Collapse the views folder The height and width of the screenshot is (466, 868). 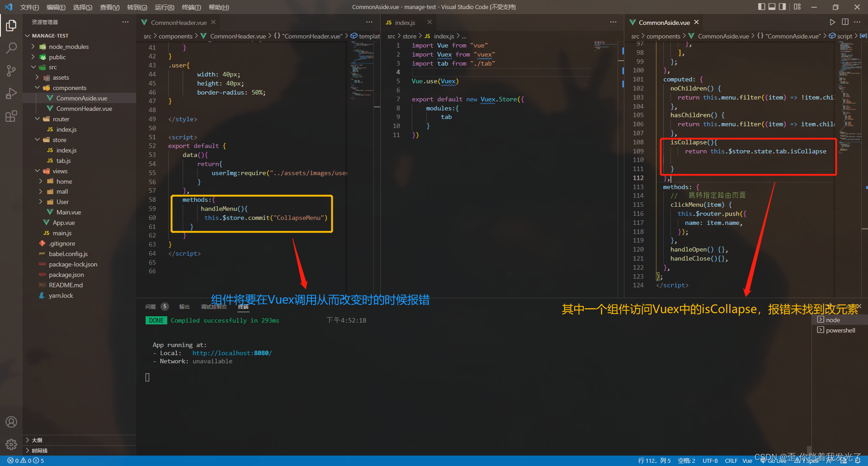(37, 171)
